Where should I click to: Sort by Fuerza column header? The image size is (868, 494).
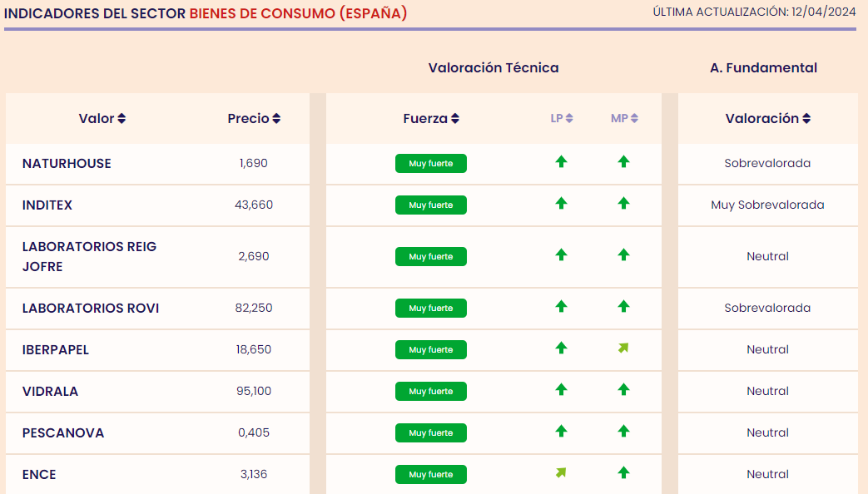(x=431, y=119)
